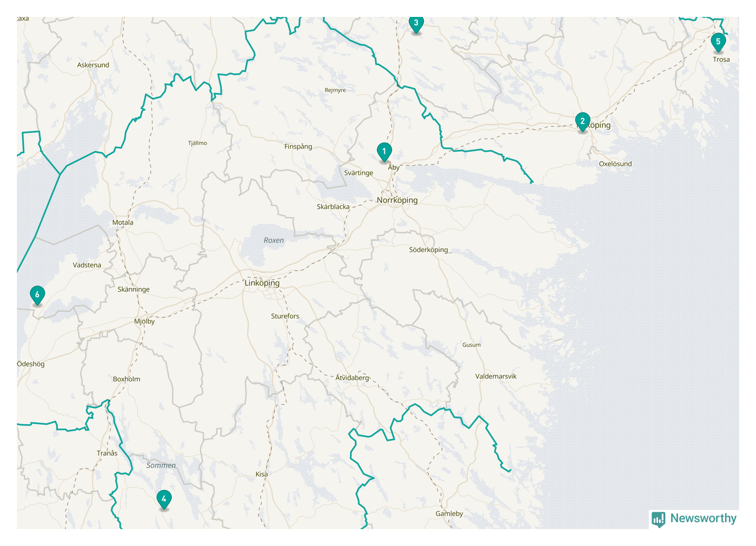Select marker number 5 above Trosa
This screenshot has width=756, height=546.
718,42
